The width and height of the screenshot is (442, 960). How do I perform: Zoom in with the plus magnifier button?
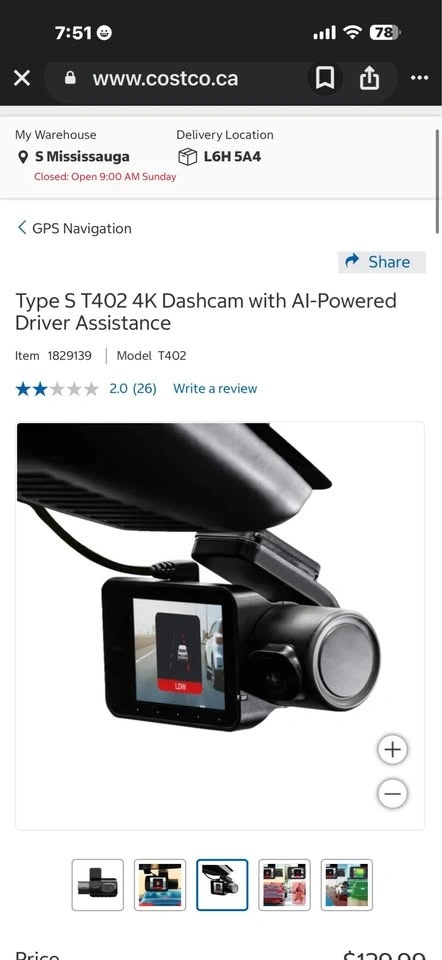392,749
